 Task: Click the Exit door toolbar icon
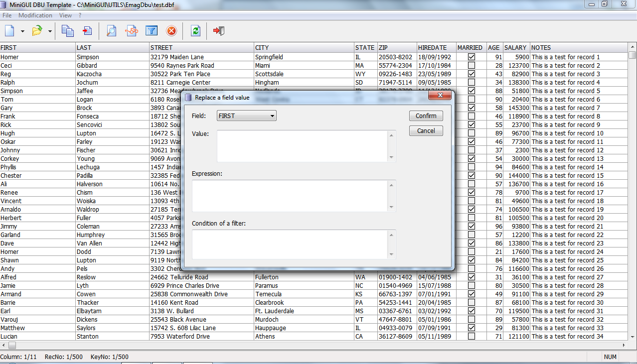pos(218,31)
